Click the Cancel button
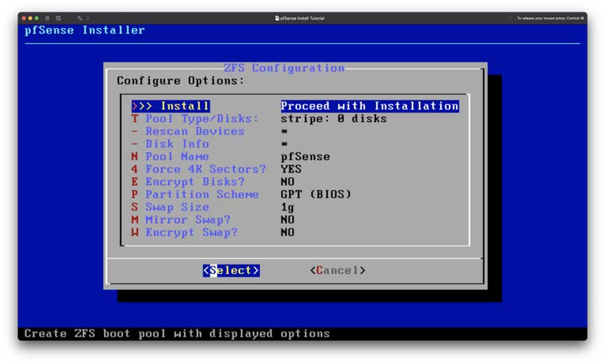This screenshot has width=605, height=364. [x=338, y=271]
